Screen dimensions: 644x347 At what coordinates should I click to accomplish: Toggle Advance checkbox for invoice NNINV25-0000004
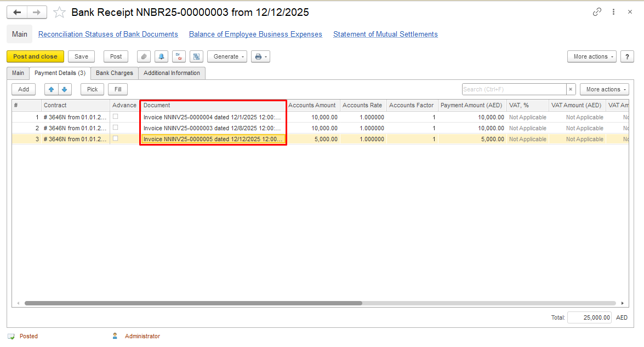(x=116, y=117)
